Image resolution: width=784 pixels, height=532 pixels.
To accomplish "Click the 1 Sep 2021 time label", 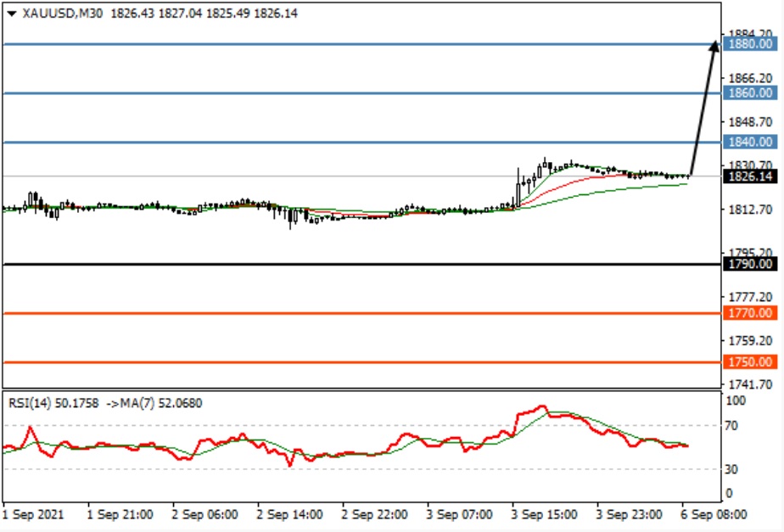I will [x=33, y=514].
